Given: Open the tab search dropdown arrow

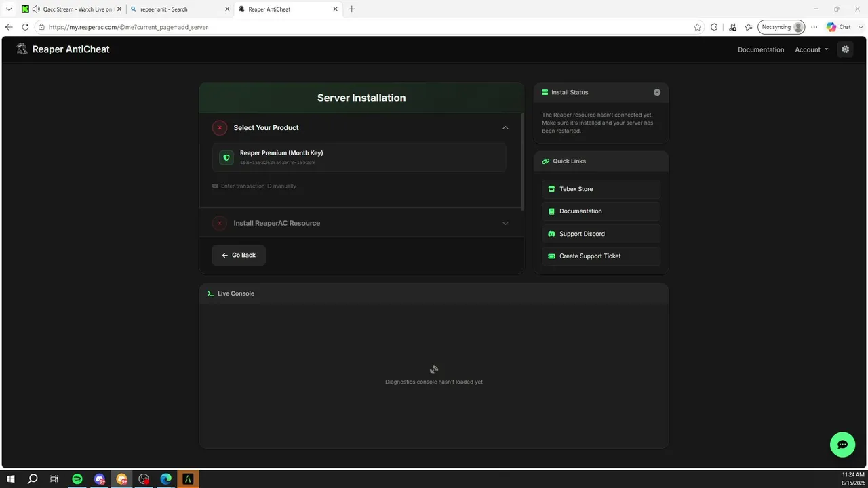Looking at the screenshot, I should tap(9, 9).
